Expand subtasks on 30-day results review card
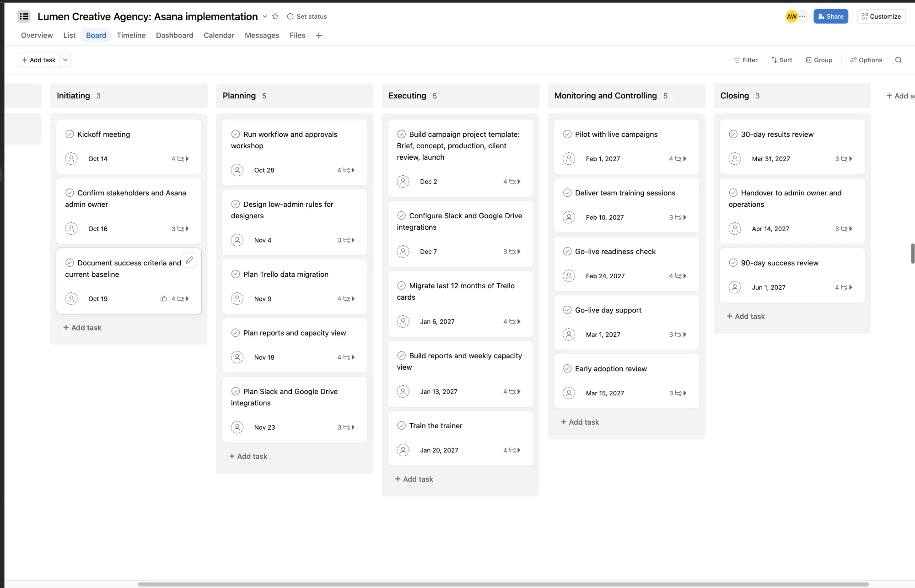The height and width of the screenshot is (588, 915). pyautogui.click(x=844, y=159)
